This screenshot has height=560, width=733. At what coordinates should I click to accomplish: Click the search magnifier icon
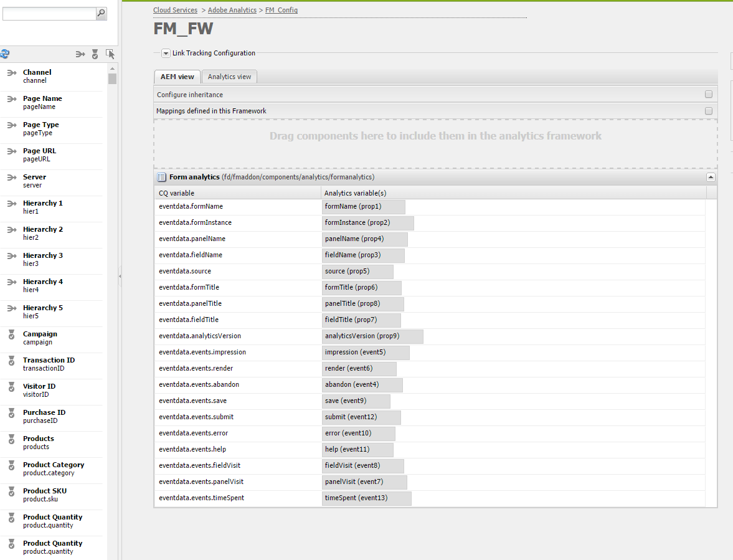click(101, 14)
